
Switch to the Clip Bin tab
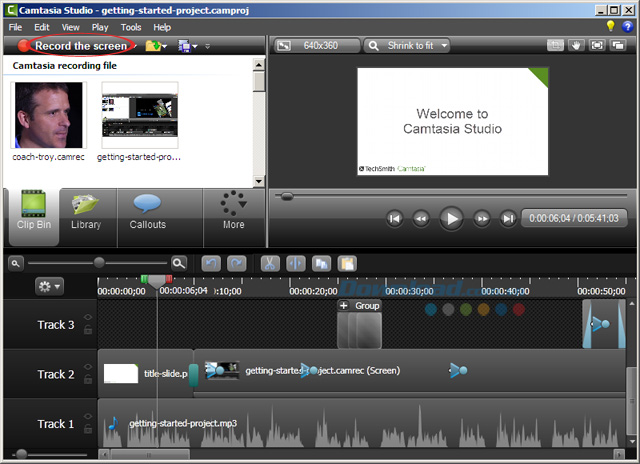click(34, 216)
